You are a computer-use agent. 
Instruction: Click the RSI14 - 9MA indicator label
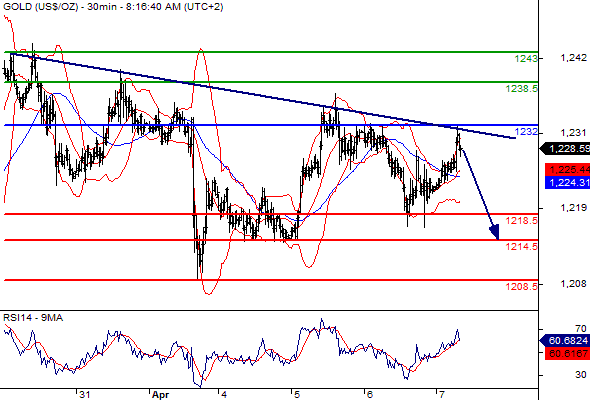click(33, 318)
